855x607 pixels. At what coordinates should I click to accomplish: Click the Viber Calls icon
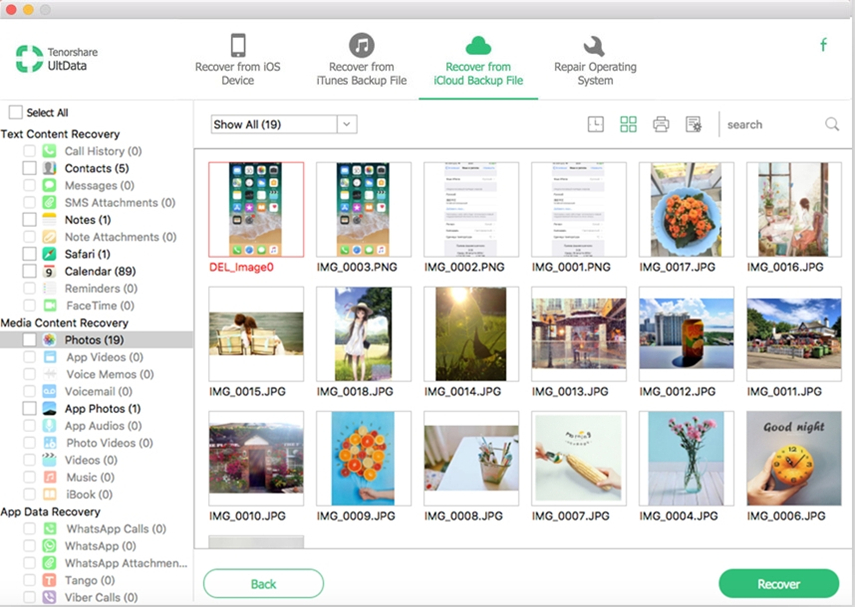coord(50,597)
